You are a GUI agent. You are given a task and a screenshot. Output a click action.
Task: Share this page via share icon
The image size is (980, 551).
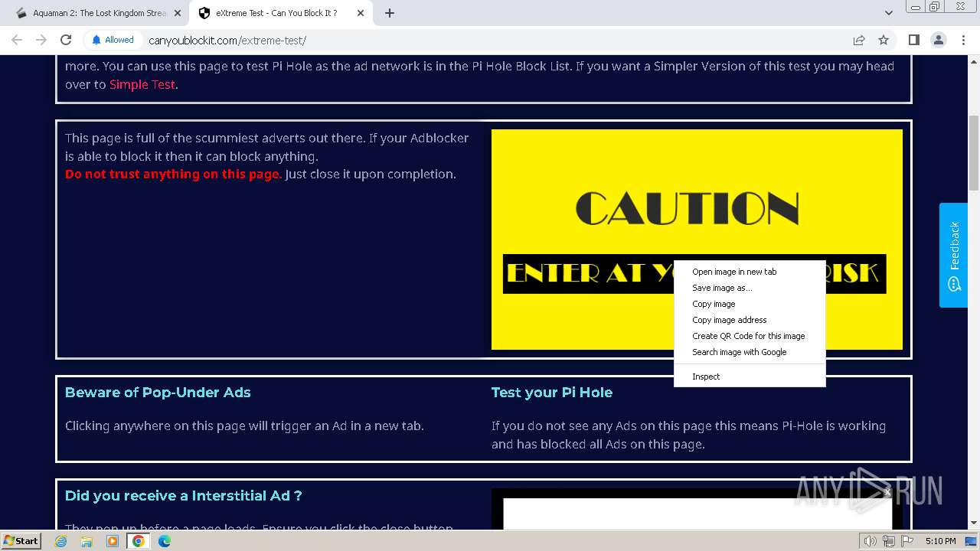tap(859, 40)
